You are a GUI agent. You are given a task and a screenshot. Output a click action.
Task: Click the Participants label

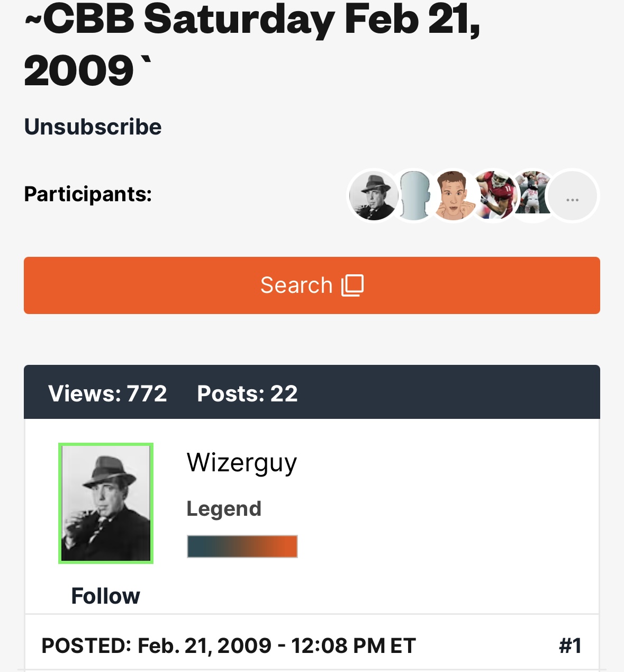(x=88, y=194)
